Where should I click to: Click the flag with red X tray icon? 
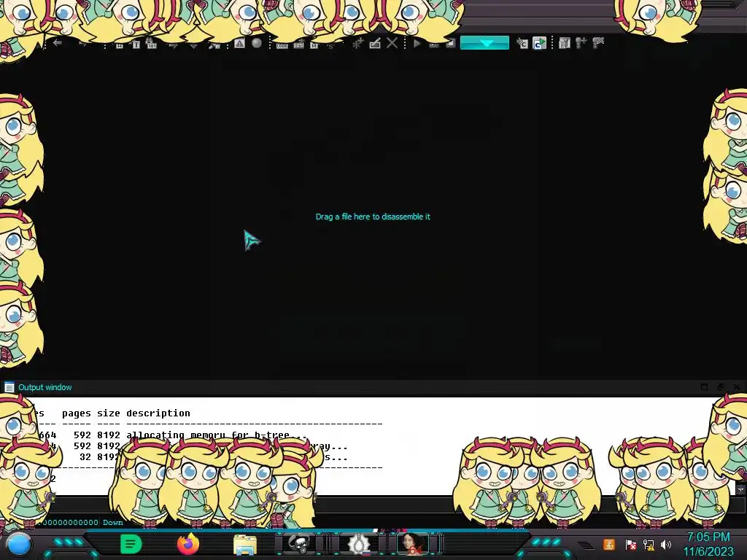pos(630,544)
